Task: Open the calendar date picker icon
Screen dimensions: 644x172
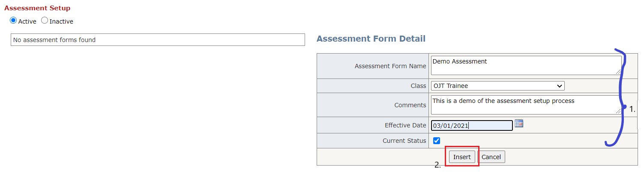Action: click(x=519, y=124)
